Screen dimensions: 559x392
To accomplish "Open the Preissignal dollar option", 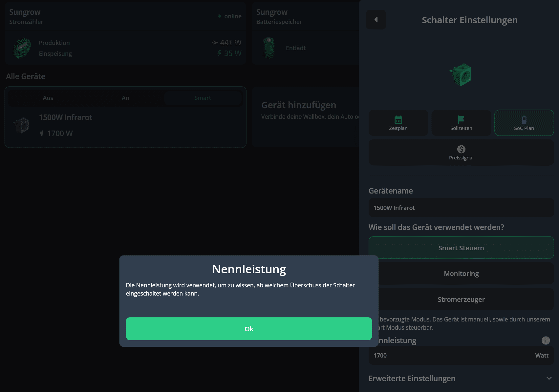I will (x=461, y=153).
